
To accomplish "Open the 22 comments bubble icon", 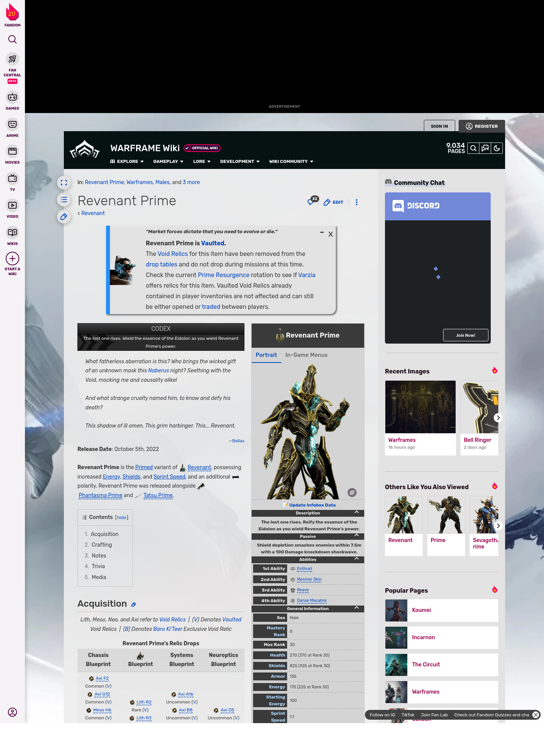I will pos(312,201).
